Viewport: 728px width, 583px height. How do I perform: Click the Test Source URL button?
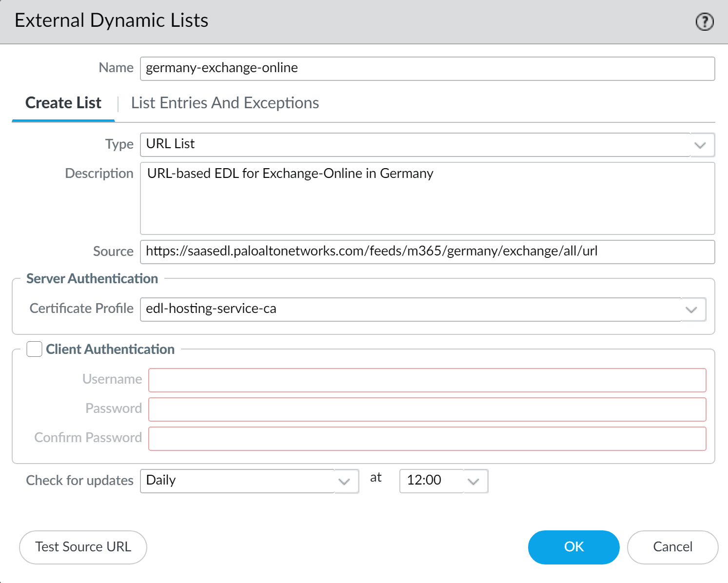tap(83, 547)
